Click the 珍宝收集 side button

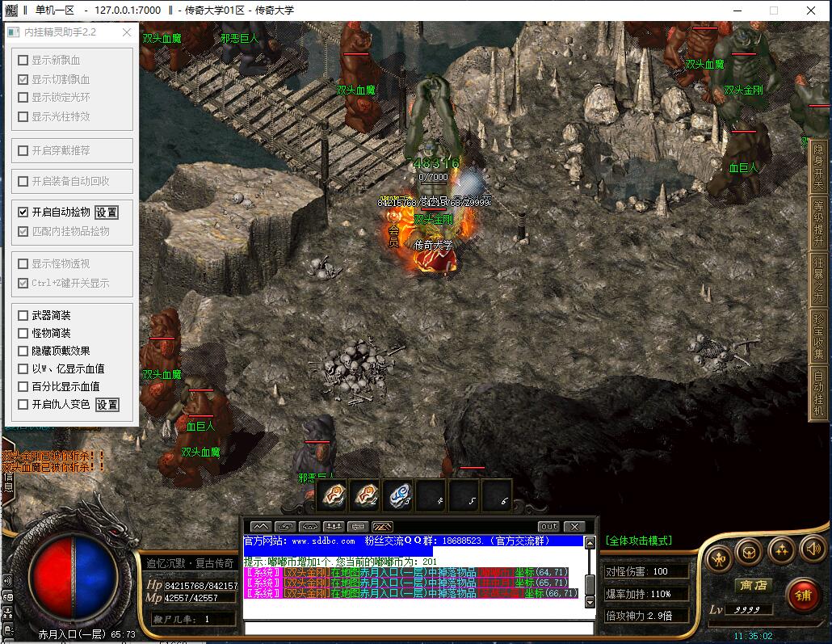click(819, 336)
